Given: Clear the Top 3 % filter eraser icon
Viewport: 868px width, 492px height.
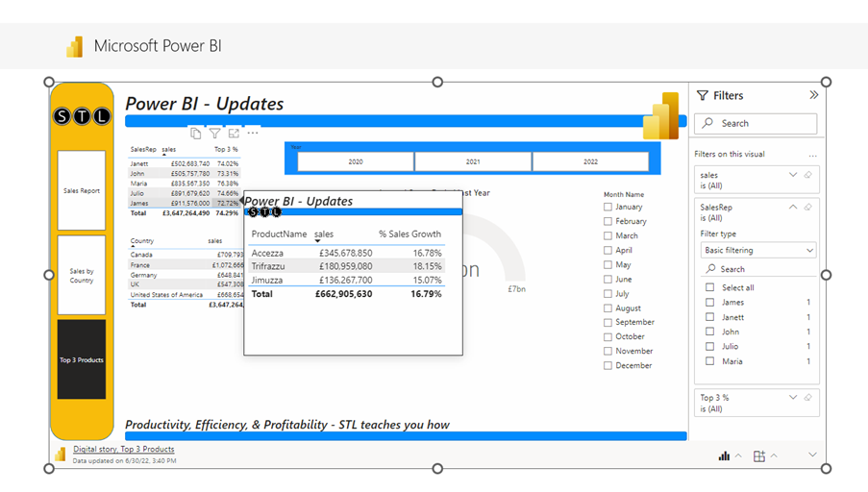Looking at the screenshot, I should coord(808,398).
